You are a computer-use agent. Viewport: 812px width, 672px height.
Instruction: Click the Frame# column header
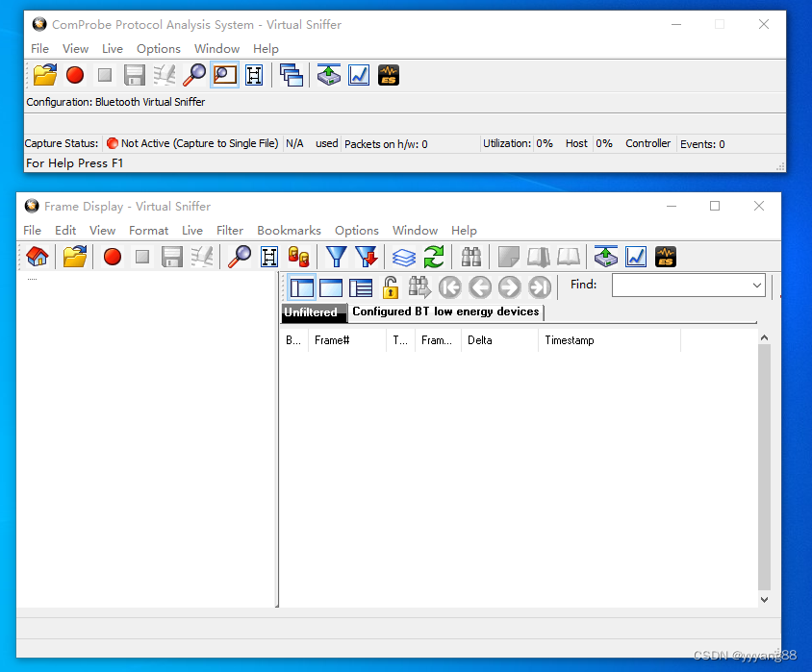coord(347,340)
